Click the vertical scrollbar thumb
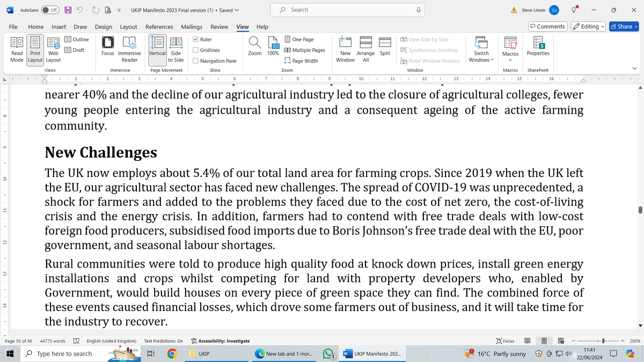644x362 pixels. [x=639, y=209]
